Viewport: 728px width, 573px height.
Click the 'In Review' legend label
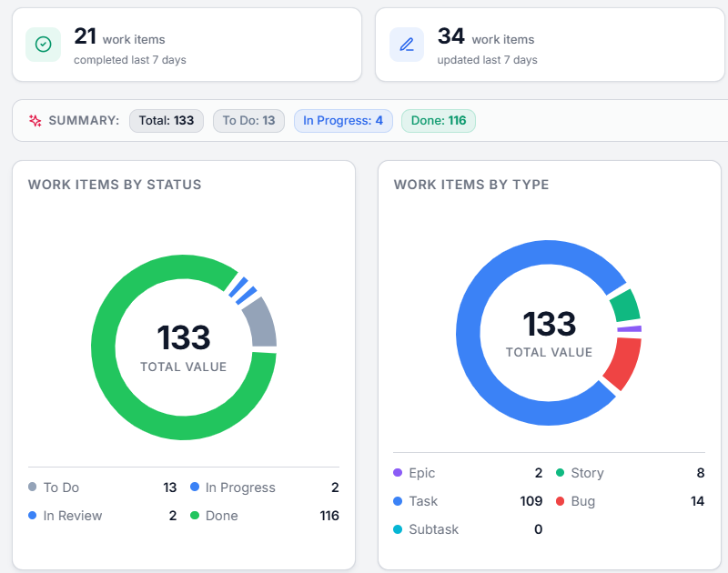point(73,516)
